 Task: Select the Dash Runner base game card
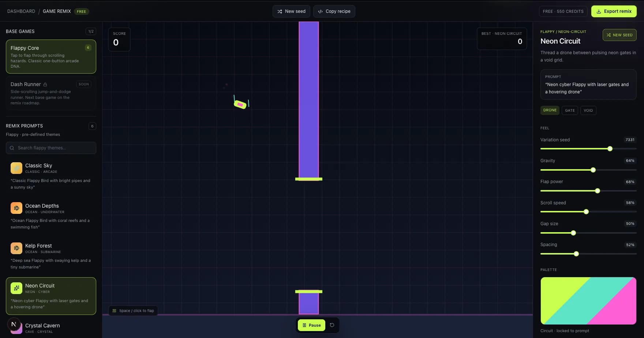click(51, 93)
